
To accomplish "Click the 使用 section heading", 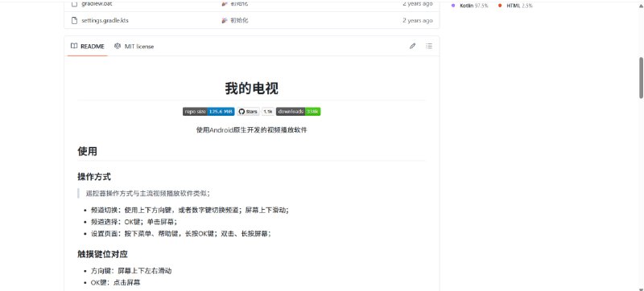I will 87,151.
